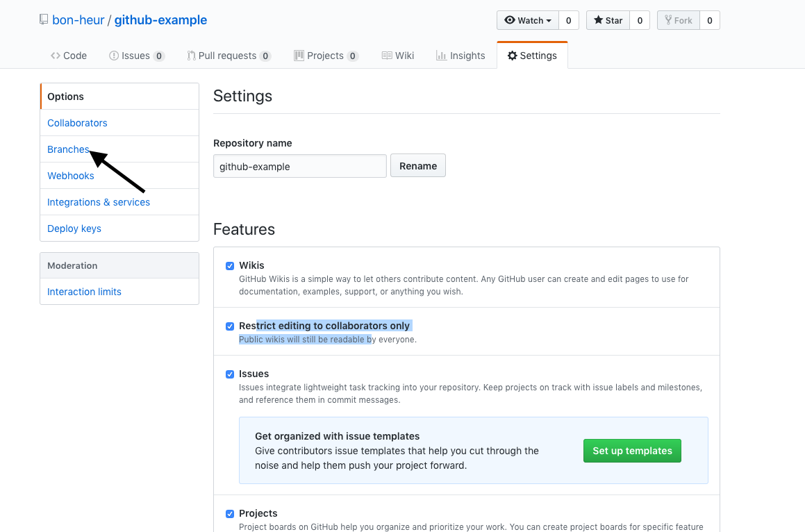The image size is (805, 532).
Task: Disable restrict editing to collaborators only
Action: tap(230, 326)
